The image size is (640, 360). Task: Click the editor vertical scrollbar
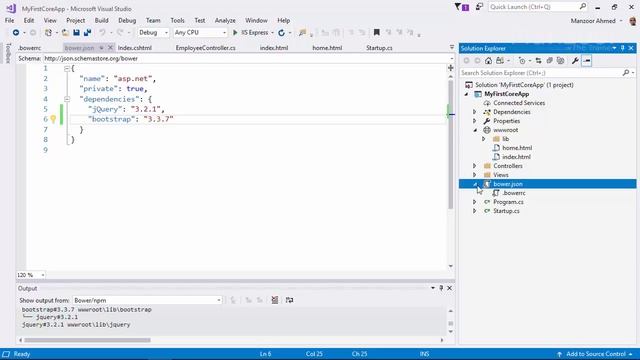coord(451,144)
